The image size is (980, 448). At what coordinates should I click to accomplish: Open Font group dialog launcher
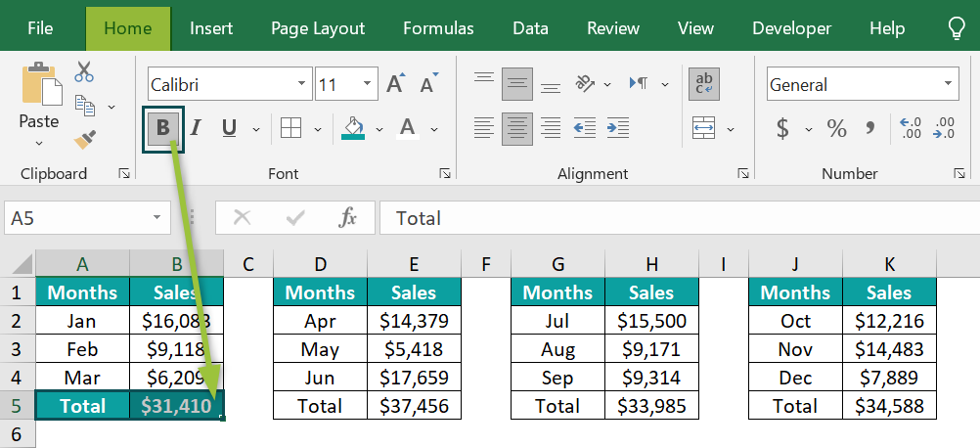tap(445, 174)
